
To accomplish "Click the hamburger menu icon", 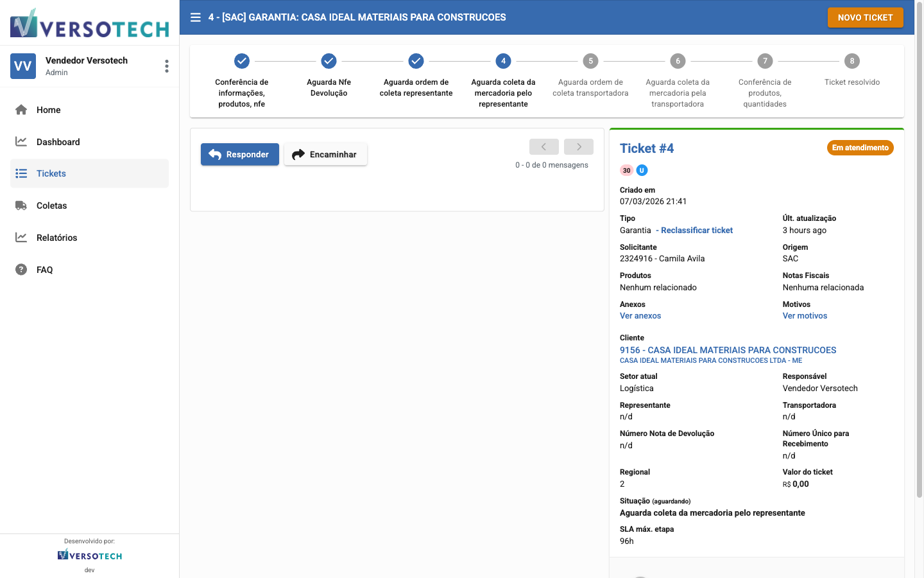I will (195, 17).
